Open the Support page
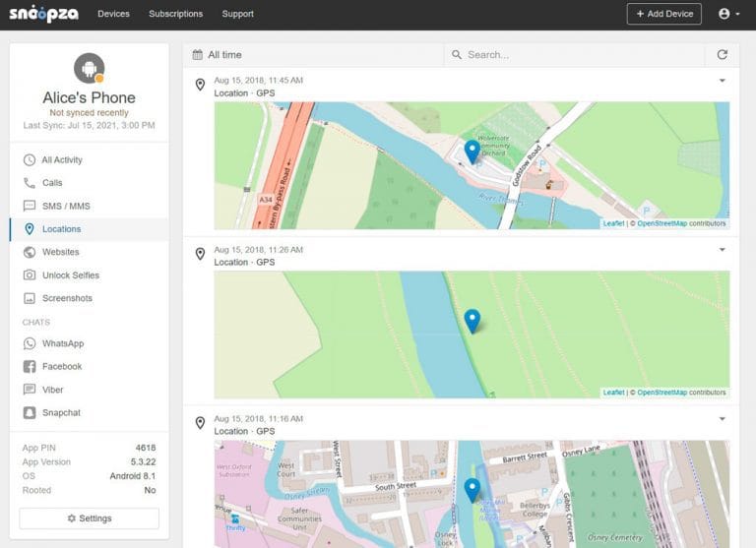The height and width of the screenshot is (548, 756). point(237,14)
